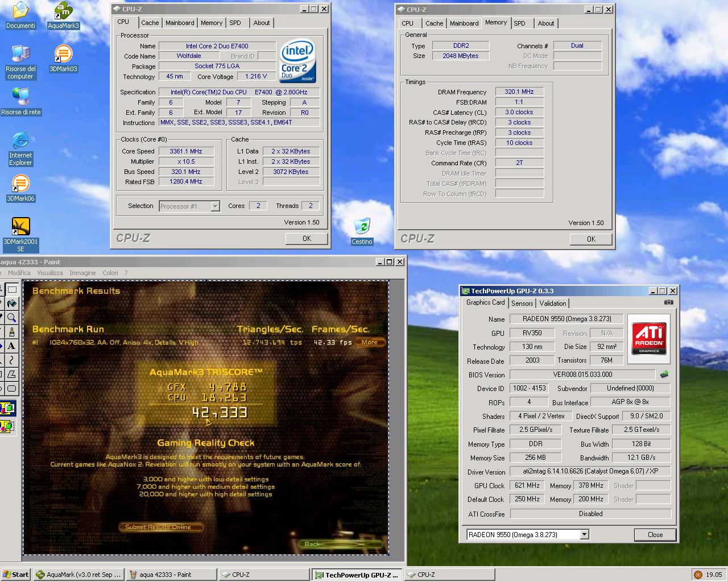728x582 pixels.
Task: Choose transparent selection mode in Paint toolbox
Action: point(8,426)
